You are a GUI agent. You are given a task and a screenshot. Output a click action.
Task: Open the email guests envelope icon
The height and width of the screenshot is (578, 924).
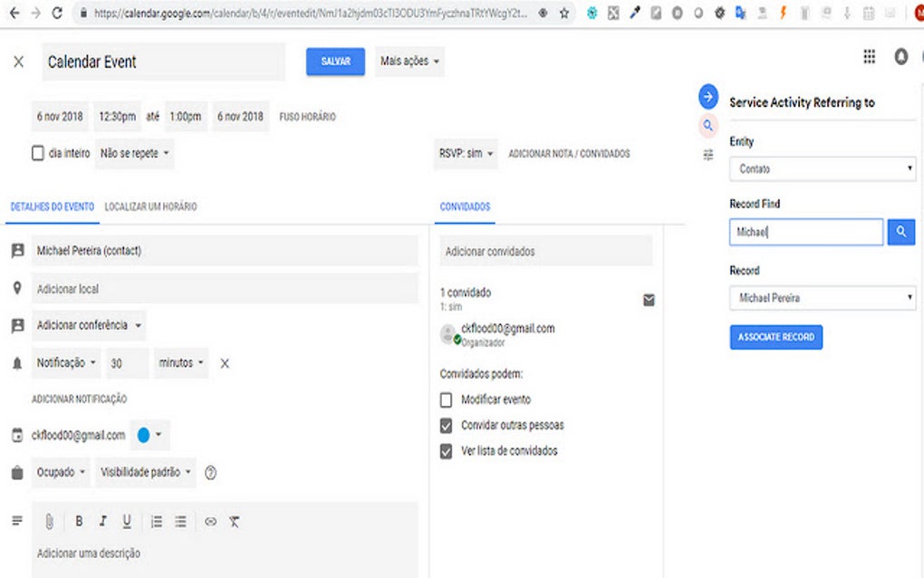(649, 300)
